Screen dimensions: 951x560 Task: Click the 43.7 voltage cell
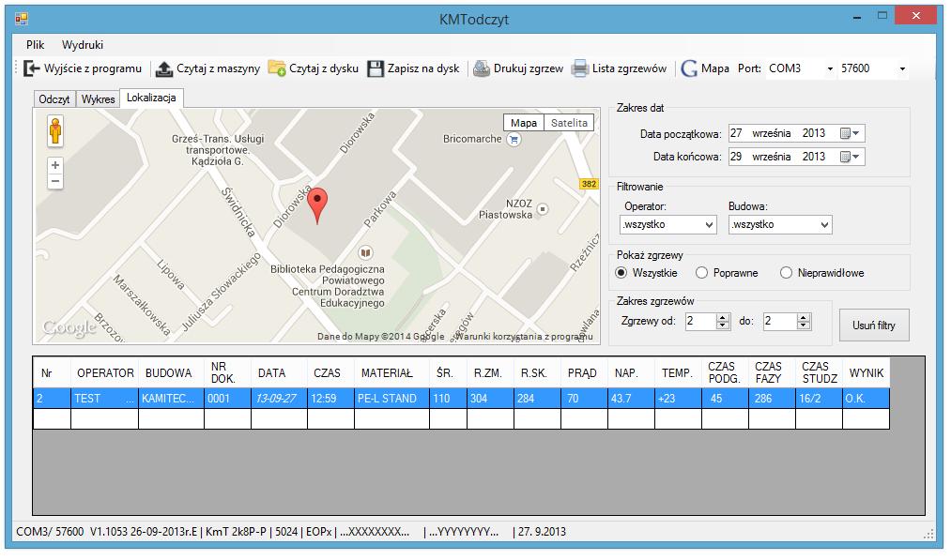[632, 399]
